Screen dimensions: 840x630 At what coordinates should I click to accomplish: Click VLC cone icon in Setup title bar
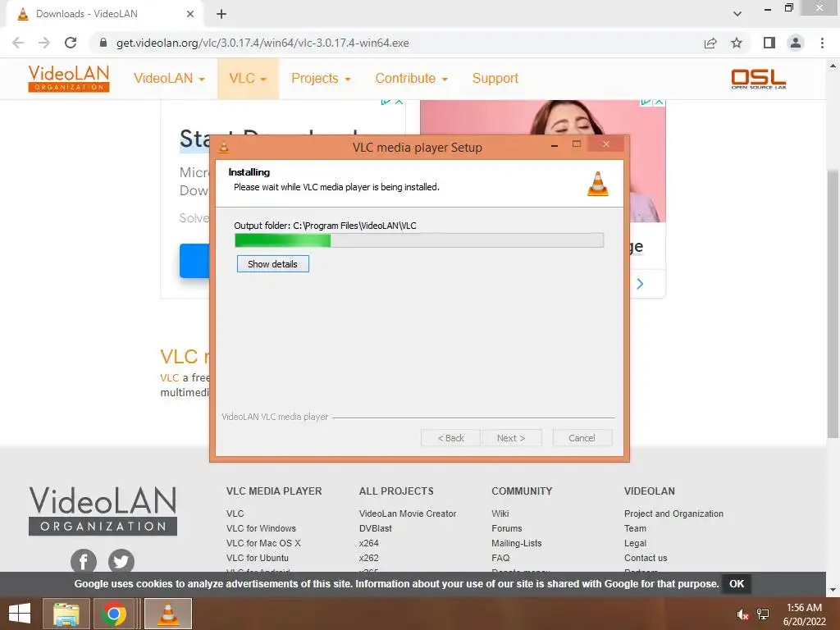(x=224, y=147)
